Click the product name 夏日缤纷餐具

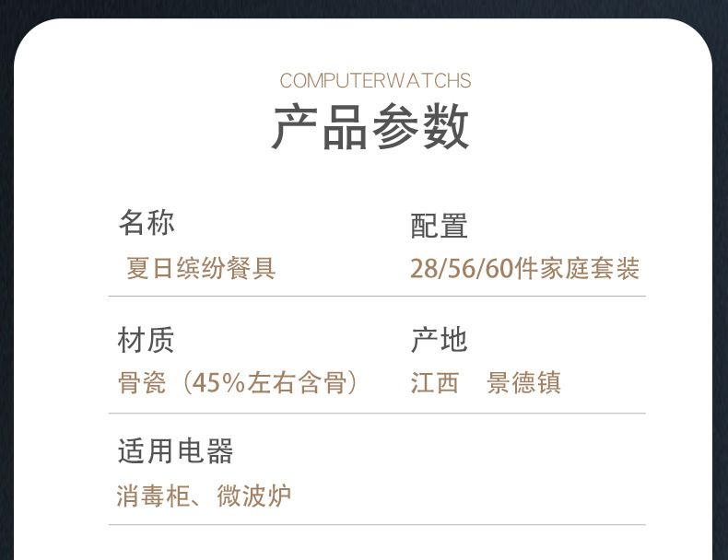(201, 269)
